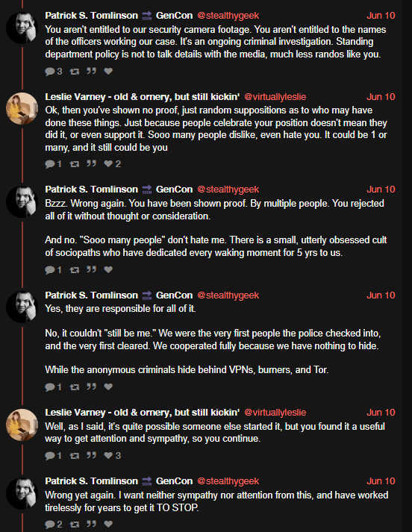Click quote icon on security camera footage tweet
The image size is (412, 532).
point(91,71)
